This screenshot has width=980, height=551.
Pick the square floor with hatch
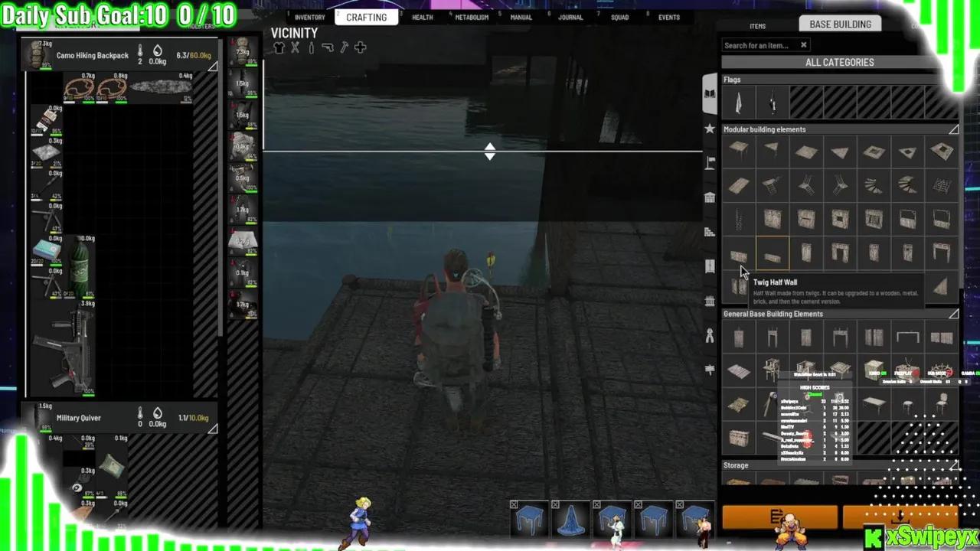click(x=874, y=151)
